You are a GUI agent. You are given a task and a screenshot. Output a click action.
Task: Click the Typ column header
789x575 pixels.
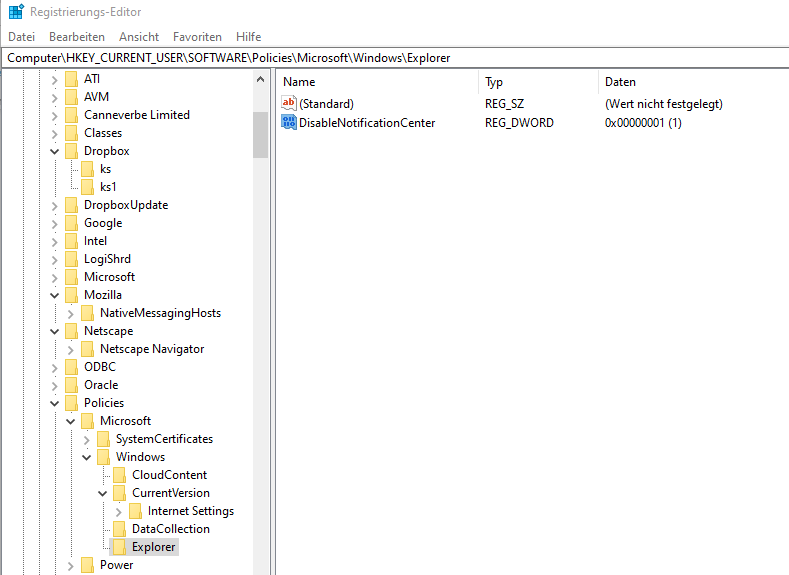click(x=538, y=82)
